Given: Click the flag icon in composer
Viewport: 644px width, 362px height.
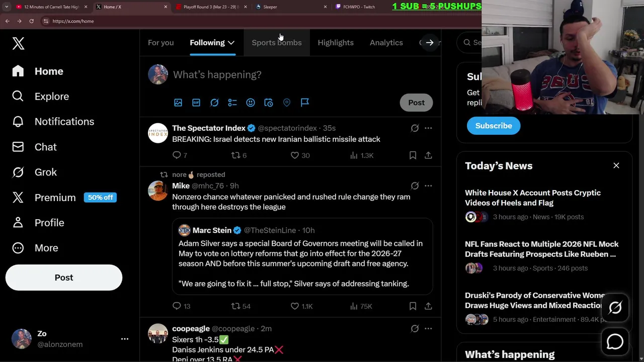Looking at the screenshot, I should pos(305,103).
